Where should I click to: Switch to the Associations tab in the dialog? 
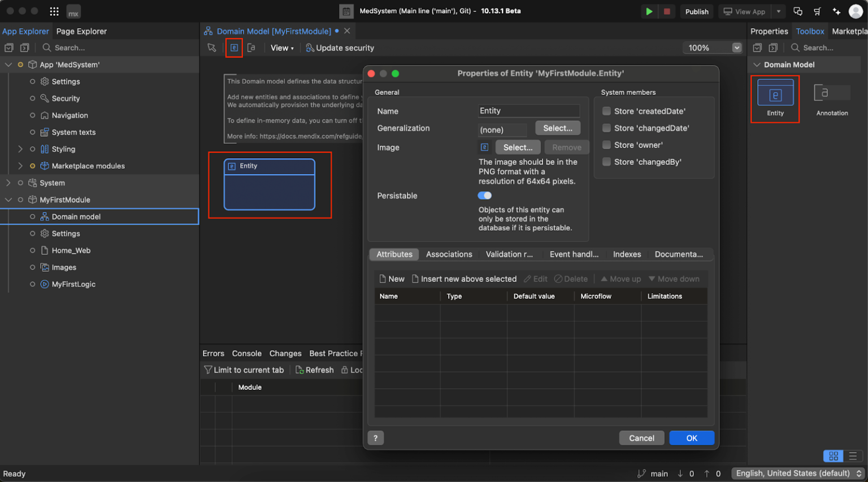[x=449, y=254]
